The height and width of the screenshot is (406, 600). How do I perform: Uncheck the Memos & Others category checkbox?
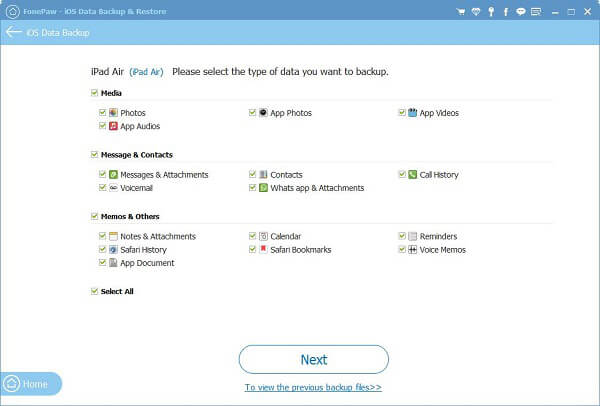point(95,216)
